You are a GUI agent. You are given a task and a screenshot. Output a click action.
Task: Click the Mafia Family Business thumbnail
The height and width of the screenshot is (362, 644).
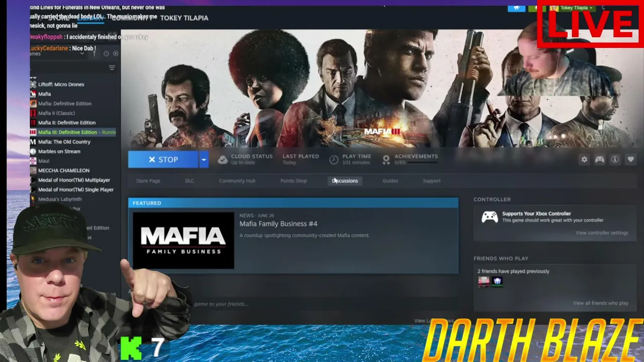[x=183, y=241]
